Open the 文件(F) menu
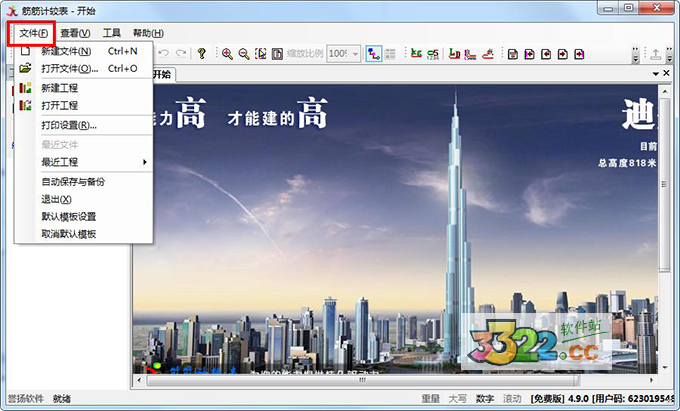Viewport: 680px width, 411px height. tap(33, 33)
